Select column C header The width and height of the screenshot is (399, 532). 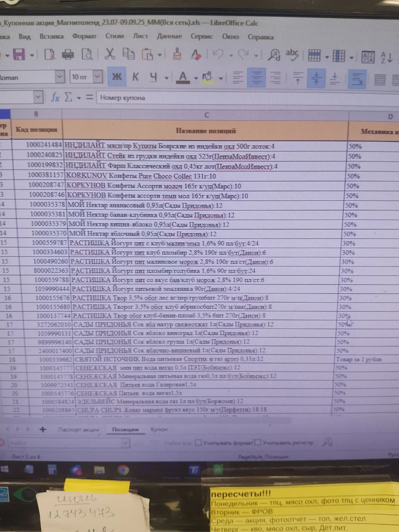click(x=206, y=115)
